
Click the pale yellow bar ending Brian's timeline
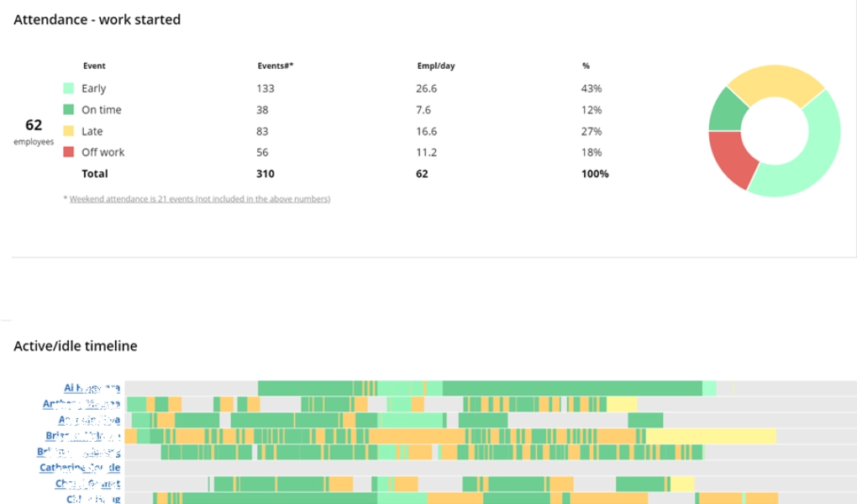[x=711, y=436]
